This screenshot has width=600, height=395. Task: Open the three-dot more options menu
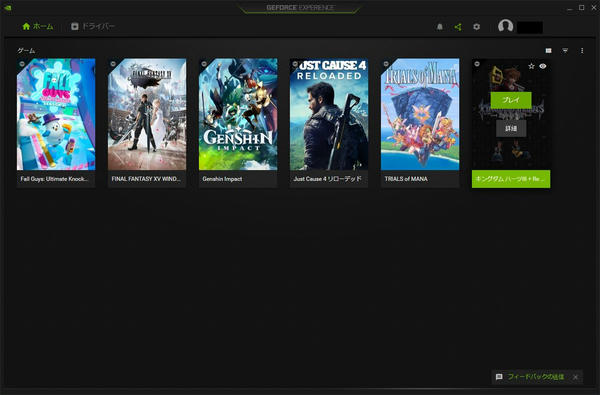582,51
